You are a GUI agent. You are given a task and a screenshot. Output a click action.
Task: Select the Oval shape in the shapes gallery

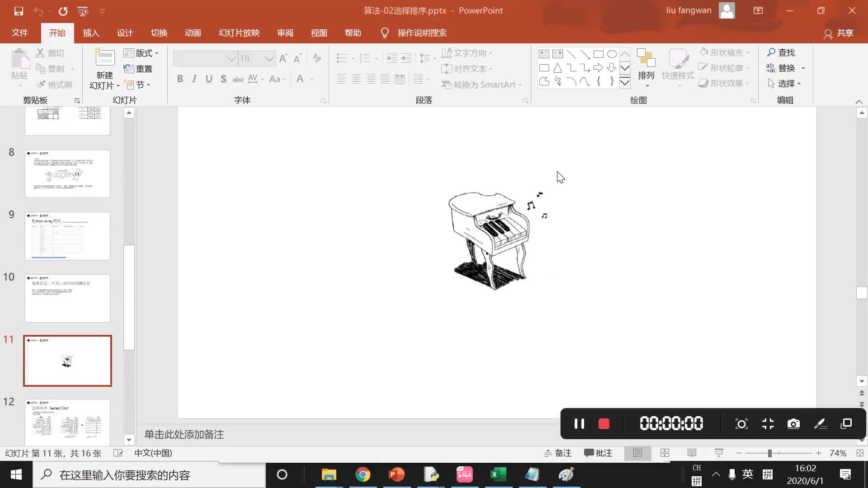pyautogui.click(x=612, y=54)
